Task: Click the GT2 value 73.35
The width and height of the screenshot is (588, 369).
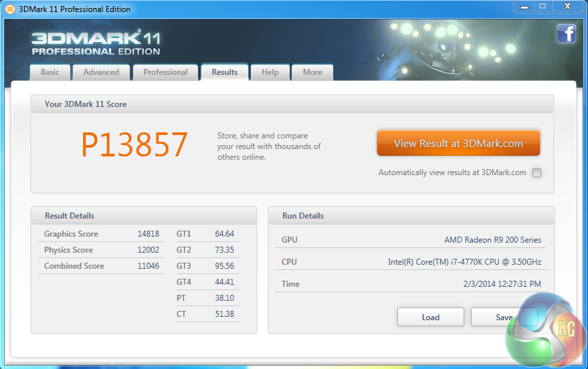Action: click(x=224, y=250)
